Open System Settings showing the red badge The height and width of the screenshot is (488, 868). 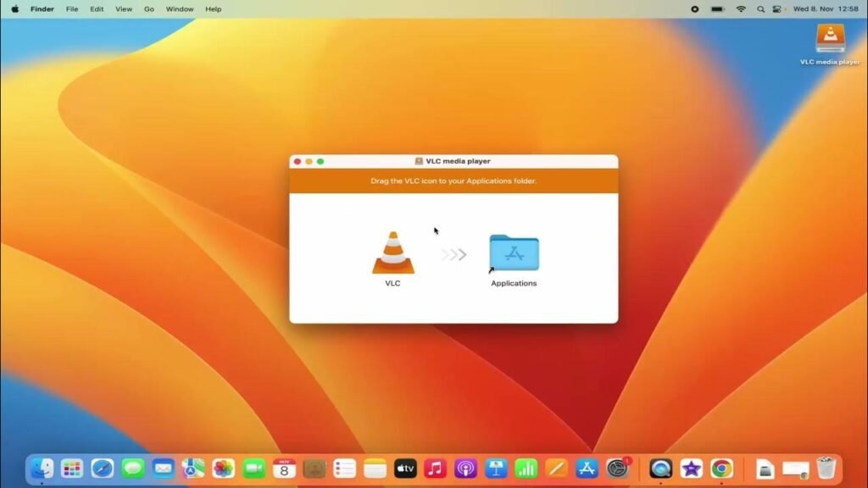(617, 468)
